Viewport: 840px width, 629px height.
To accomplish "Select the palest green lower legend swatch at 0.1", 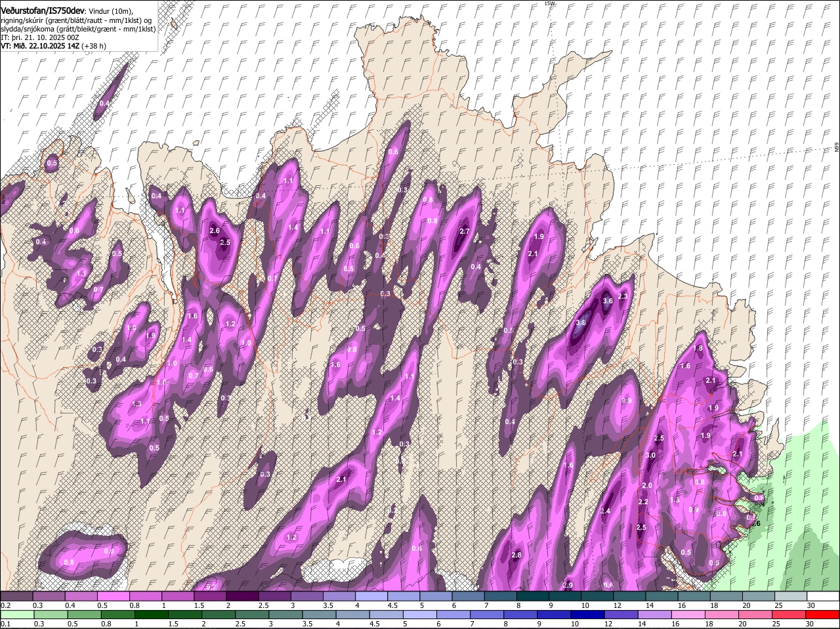I will [x=17, y=615].
